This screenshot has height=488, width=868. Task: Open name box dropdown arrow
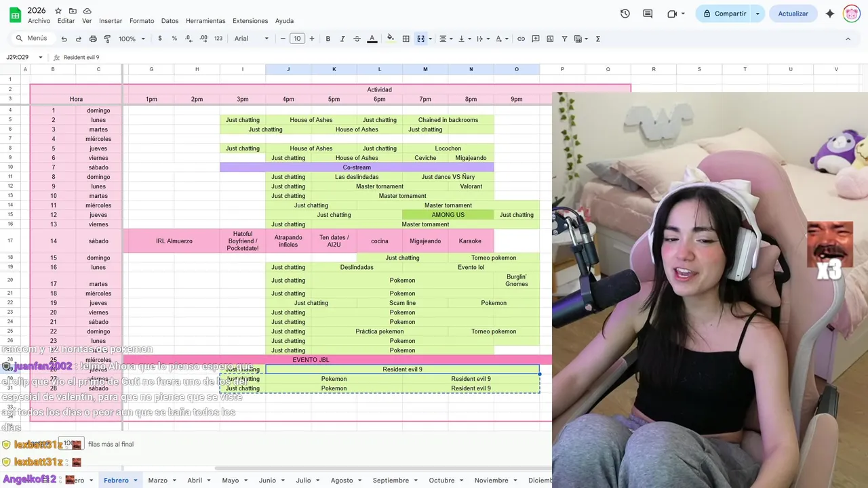pos(41,58)
